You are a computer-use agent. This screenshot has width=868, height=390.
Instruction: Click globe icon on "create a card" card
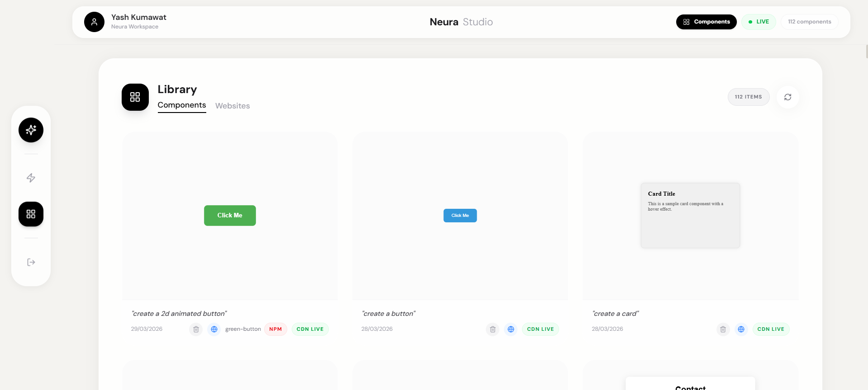click(x=741, y=329)
